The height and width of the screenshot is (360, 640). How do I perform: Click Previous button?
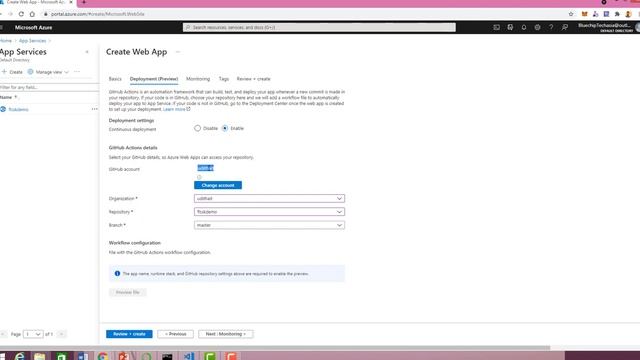point(176,334)
